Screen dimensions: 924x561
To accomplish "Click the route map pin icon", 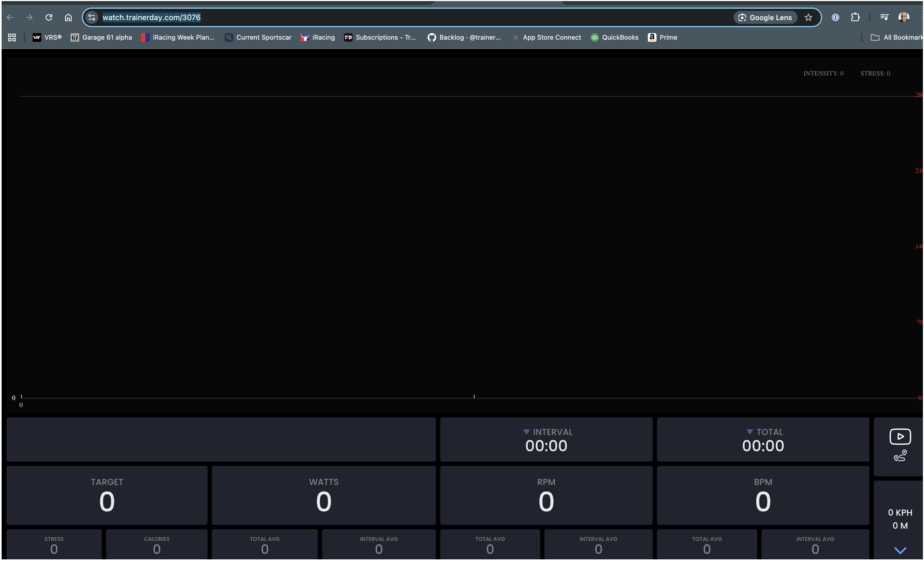I will click(900, 456).
